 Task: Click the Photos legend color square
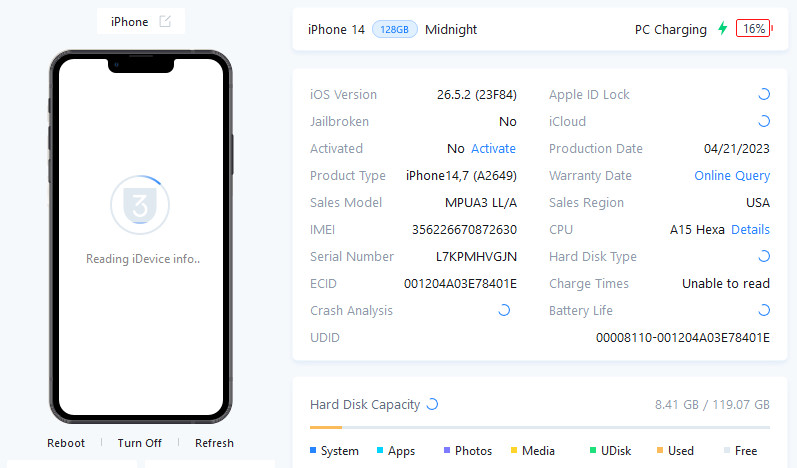(447, 450)
